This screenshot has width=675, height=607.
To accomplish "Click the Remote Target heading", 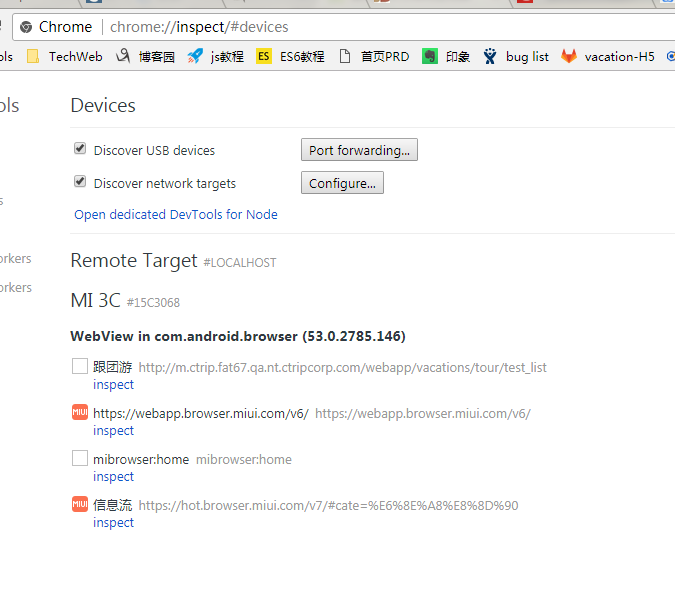I will 134,260.
